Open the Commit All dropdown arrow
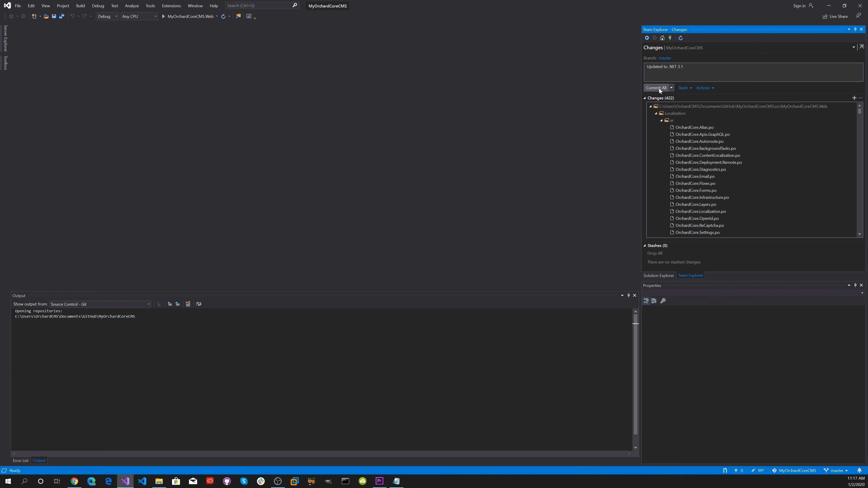 (x=671, y=88)
